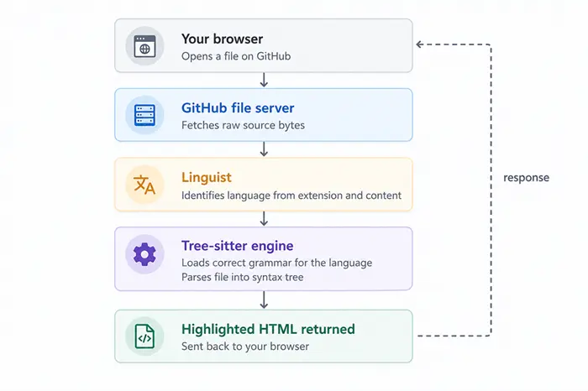Select the 'Linguist' heading
The image size is (588, 391).
207,178
